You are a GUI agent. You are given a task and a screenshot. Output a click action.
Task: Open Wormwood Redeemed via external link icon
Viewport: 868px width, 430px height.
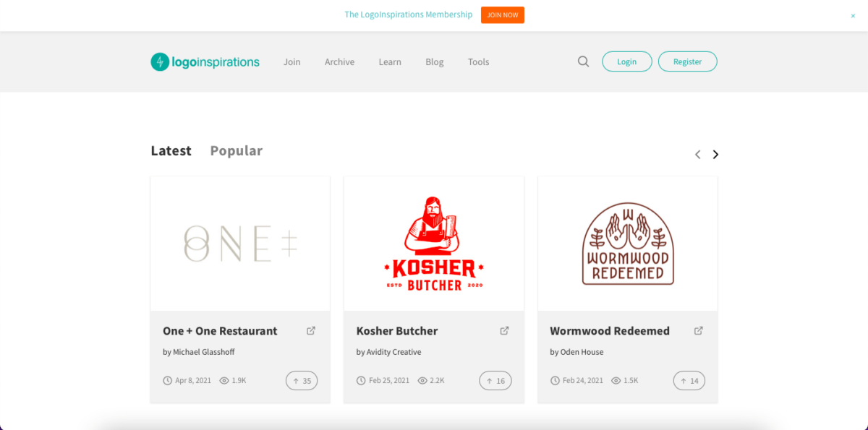click(698, 330)
